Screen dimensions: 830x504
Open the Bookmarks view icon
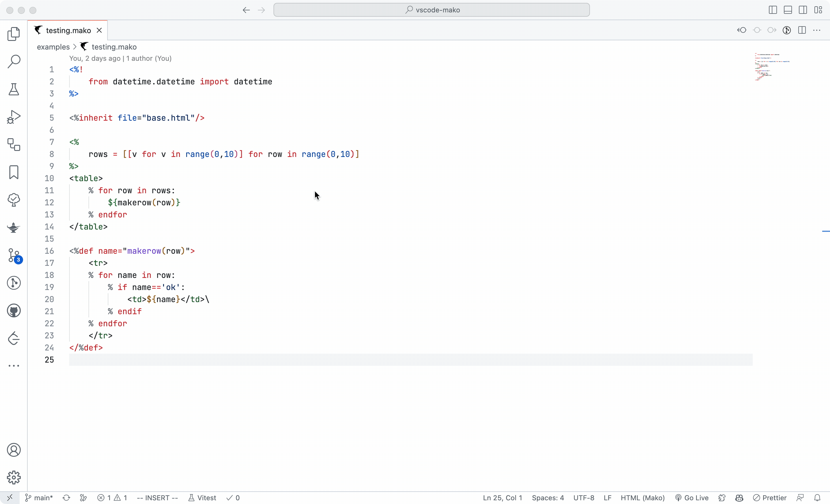[x=14, y=172]
